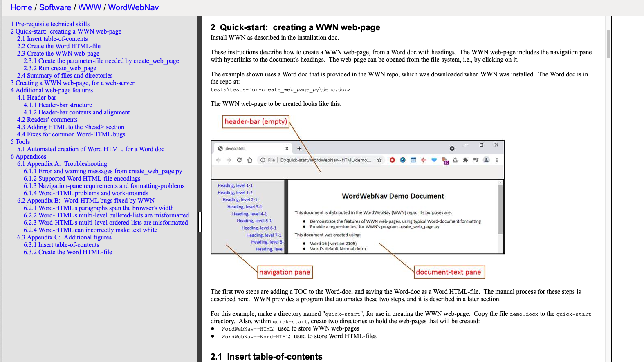
Task: Go to 6.1.2 Supported Word HTML-file encodings
Action: tap(82, 179)
